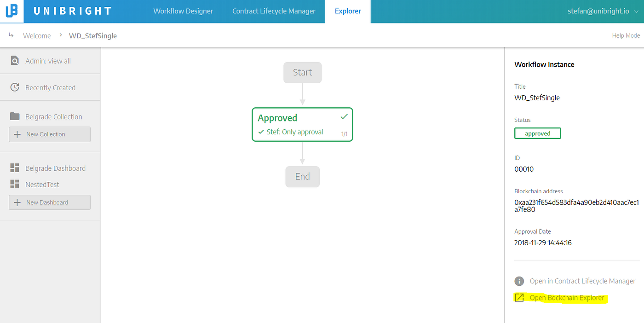This screenshot has height=323, width=644.
Task: Click the approval date 2018-11-29 14:44:16
Action: pos(543,242)
